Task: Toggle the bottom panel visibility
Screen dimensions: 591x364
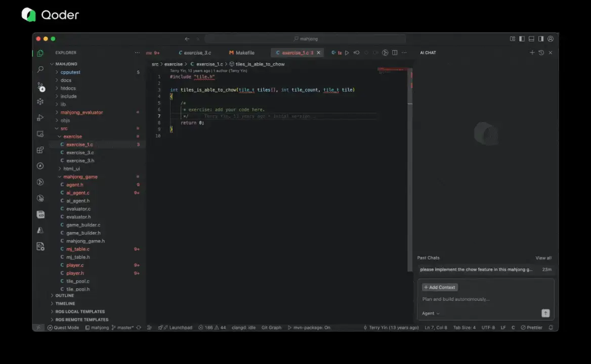Action: tap(531, 39)
